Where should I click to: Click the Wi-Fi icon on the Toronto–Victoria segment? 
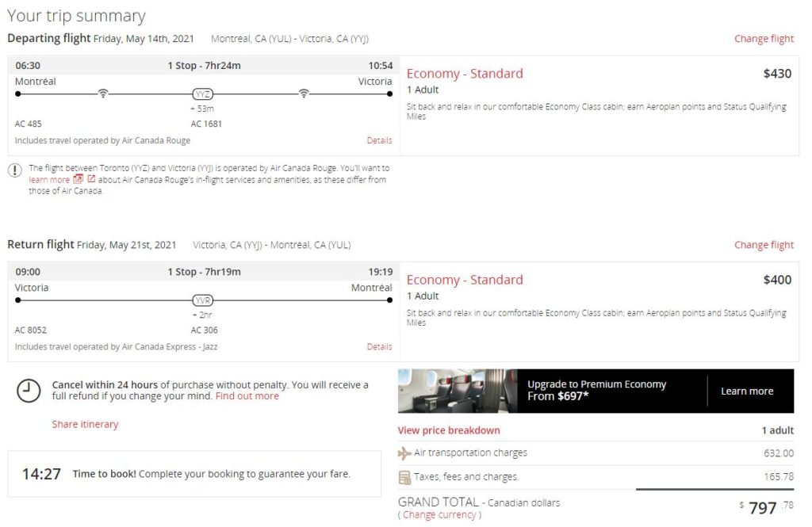(304, 94)
